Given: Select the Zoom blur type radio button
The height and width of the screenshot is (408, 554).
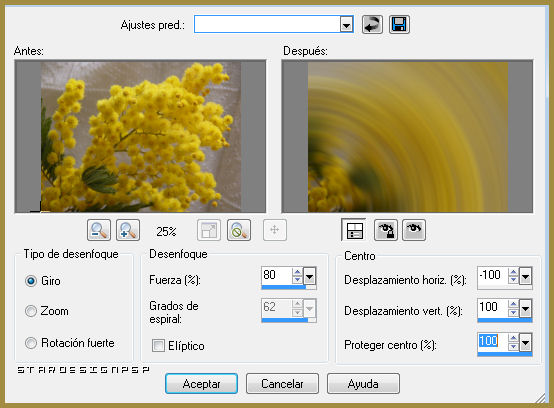Looking at the screenshot, I should click(x=31, y=311).
